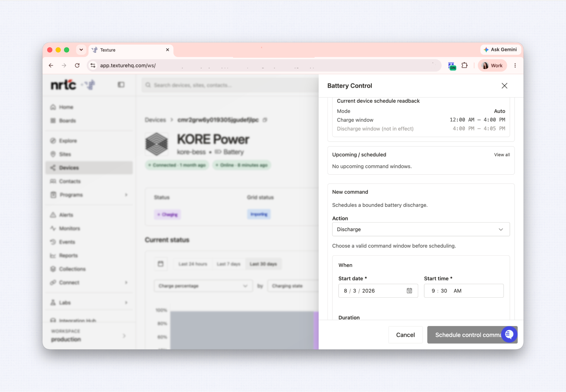Click the KORE Power device logo

157,144
